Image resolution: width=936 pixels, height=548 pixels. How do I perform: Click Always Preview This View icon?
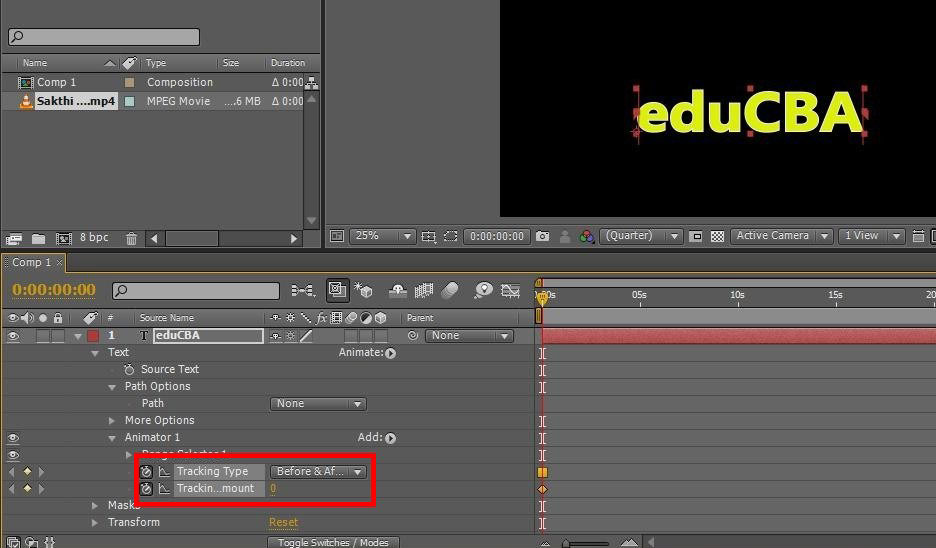tap(337, 236)
